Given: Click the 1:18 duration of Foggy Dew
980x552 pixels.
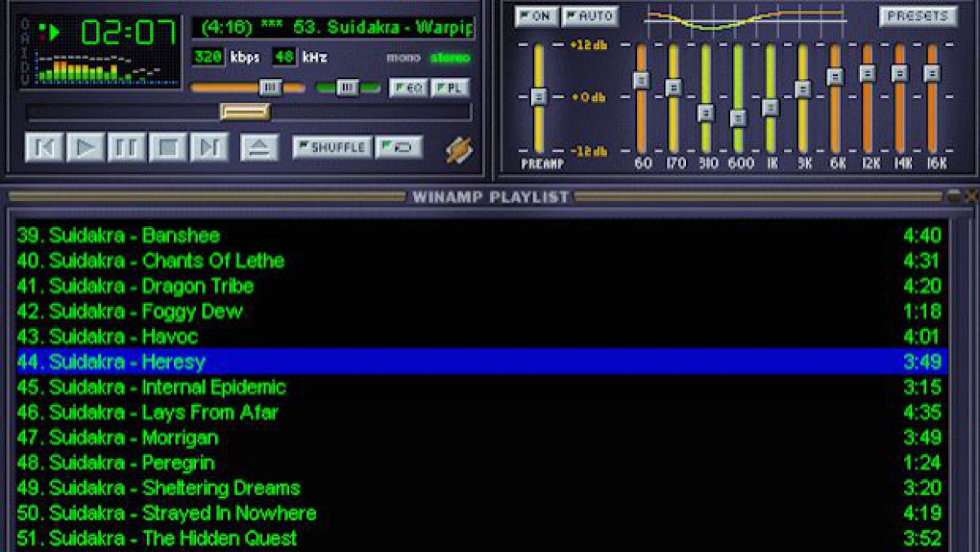Looking at the screenshot, I should pyautogui.click(x=922, y=311).
